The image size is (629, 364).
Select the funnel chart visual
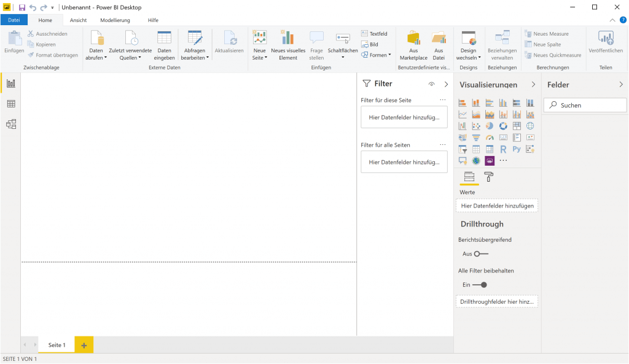pos(475,137)
